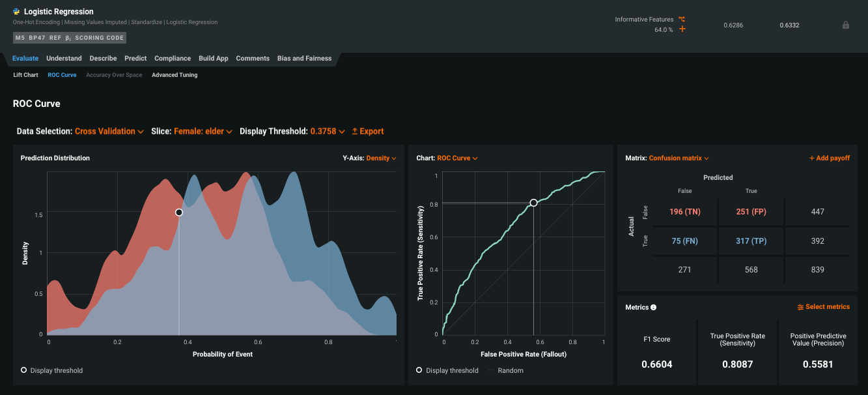Open the Lift Chart sub-tab
The width and height of the screenshot is (868, 395).
26,75
